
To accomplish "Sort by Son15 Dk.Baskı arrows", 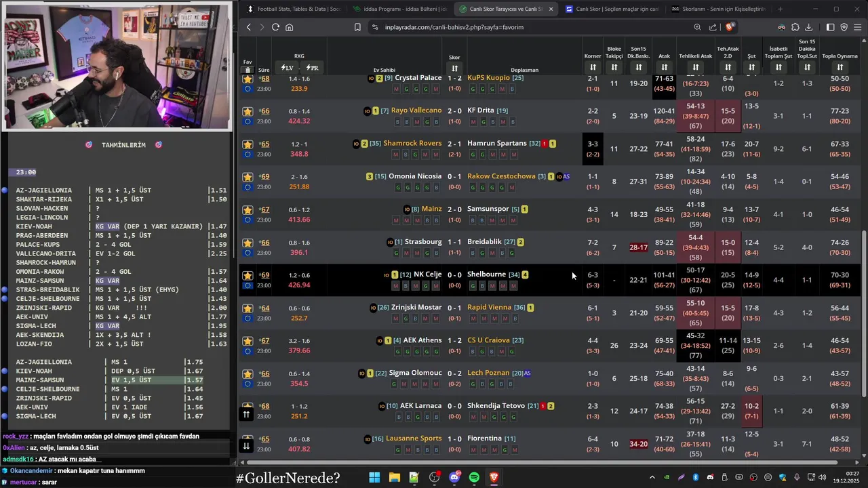I will coord(638,67).
